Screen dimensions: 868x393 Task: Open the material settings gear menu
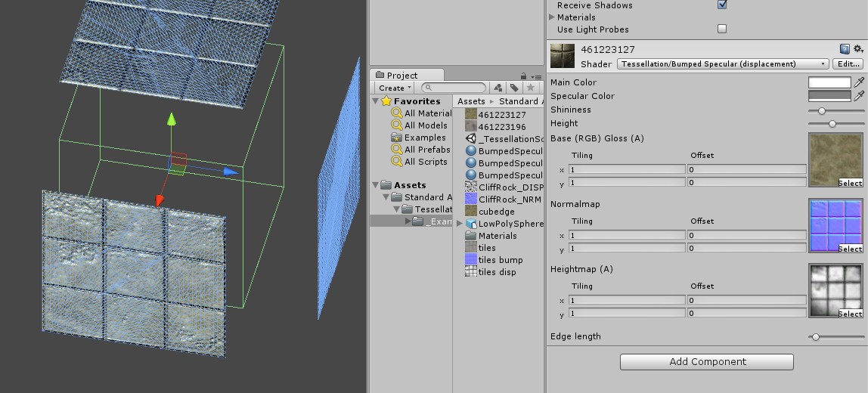click(857, 49)
